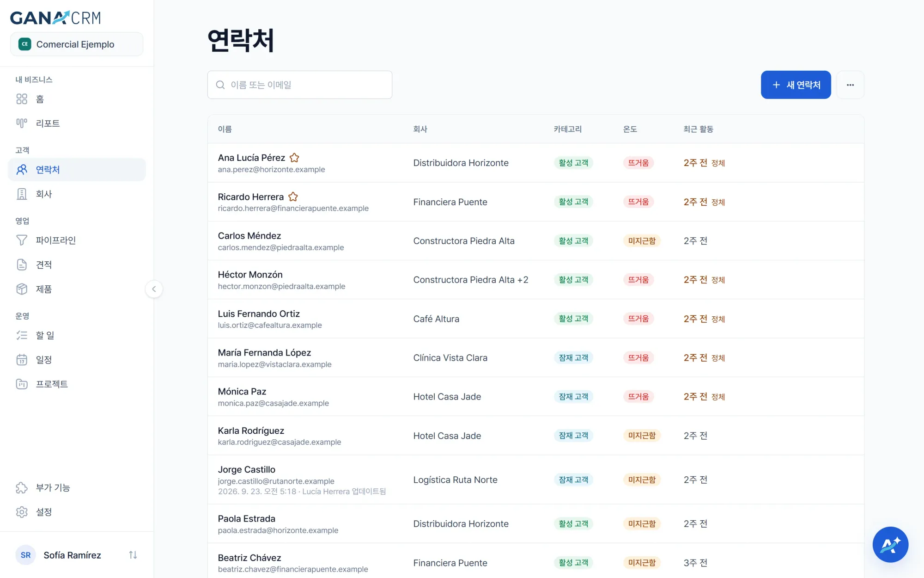The height and width of the screenshot is (578, 924).
Task: Go to 홈 in the sidebar
Action: pos(77,99)
